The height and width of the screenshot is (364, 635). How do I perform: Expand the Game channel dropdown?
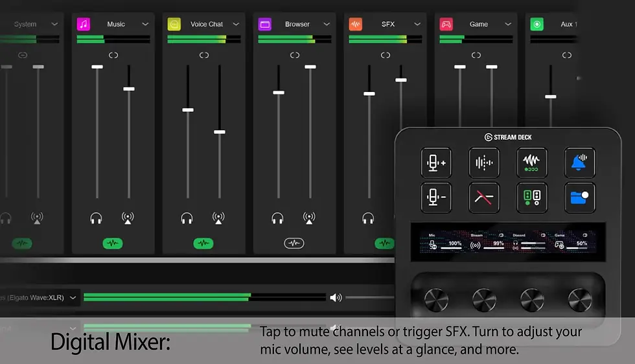[x=508, y=25]
